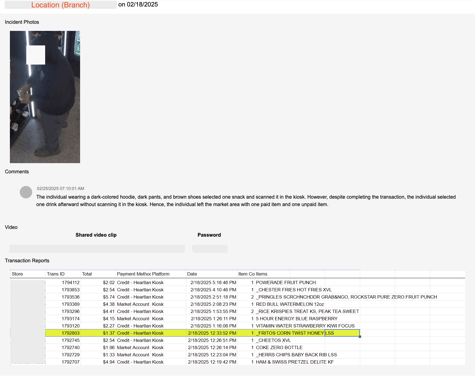Select the comment timestamp text
Image resolution: width=475 pixels, height=376 pixels.
60,188
